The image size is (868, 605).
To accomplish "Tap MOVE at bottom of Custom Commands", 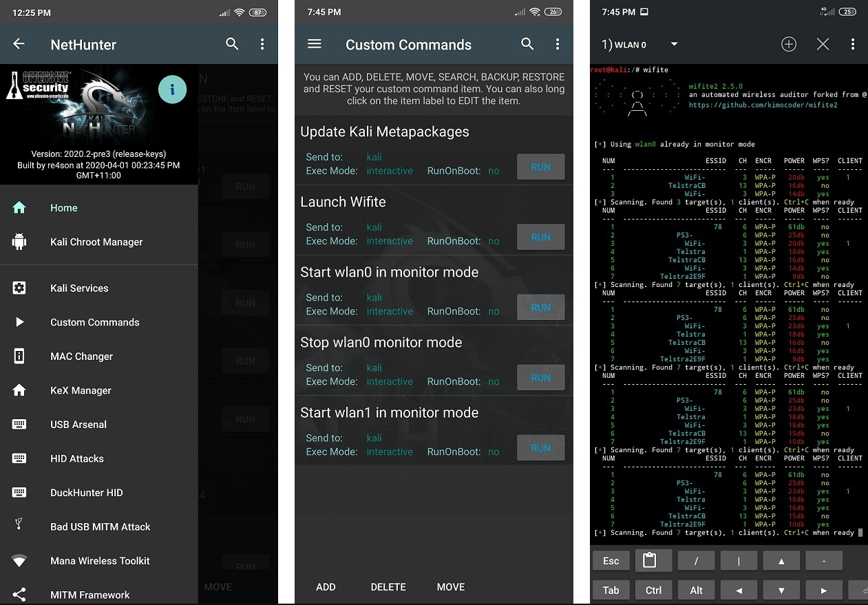I will (451, 587).
